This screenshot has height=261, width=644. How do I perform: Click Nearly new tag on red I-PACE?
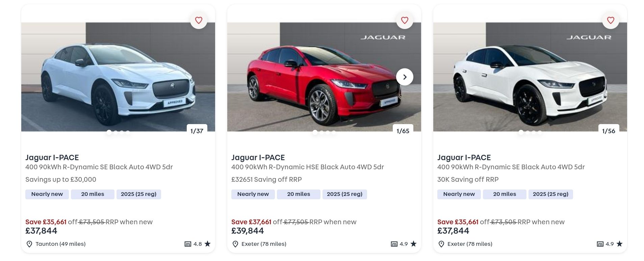click(x=253, y=194)
